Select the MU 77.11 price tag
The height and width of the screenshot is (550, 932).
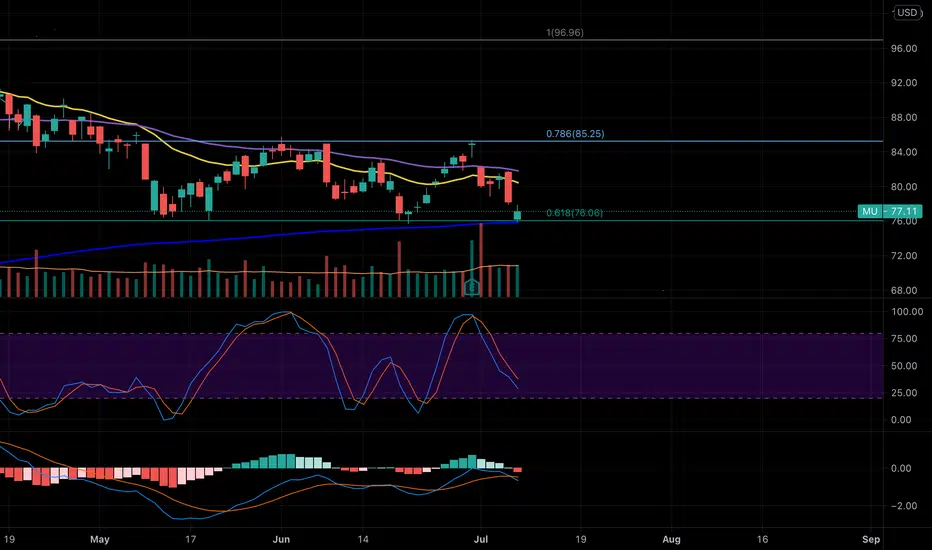(890, 211)
